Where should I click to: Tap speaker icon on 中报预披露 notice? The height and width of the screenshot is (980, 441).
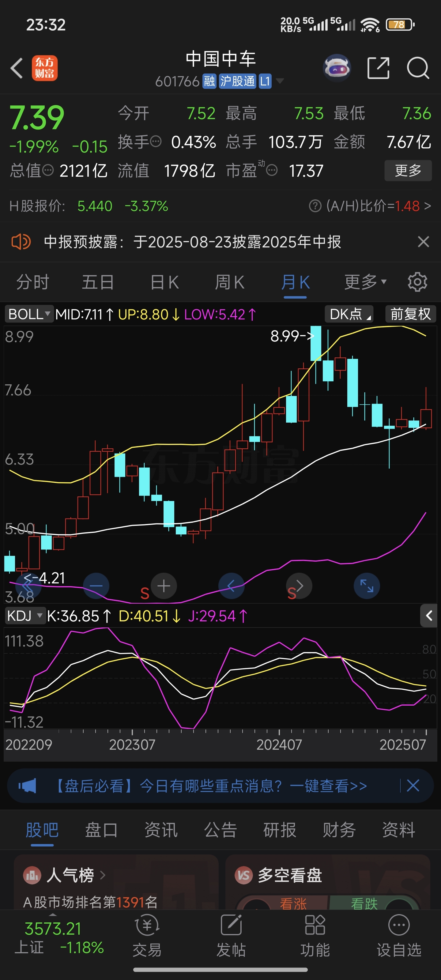click(x=21, y=242)
